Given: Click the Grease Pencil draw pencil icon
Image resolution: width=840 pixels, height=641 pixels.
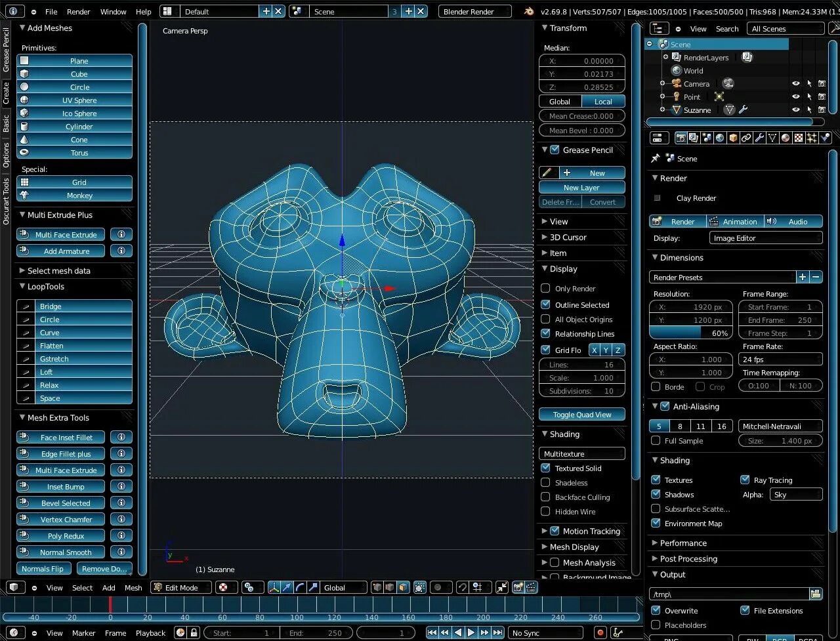Looking at the screenshot, I should point(547,173).
